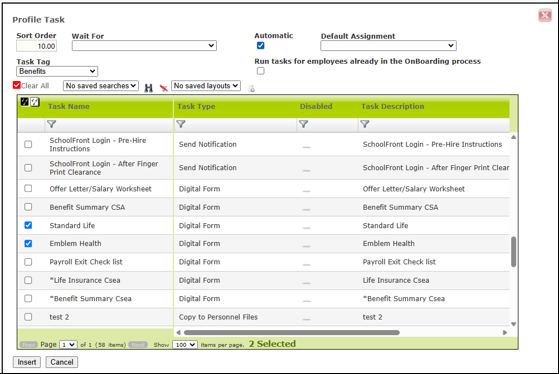Click the select all rows icon
This screenshot has width=559, height=374.
click(x=25, y=102)
